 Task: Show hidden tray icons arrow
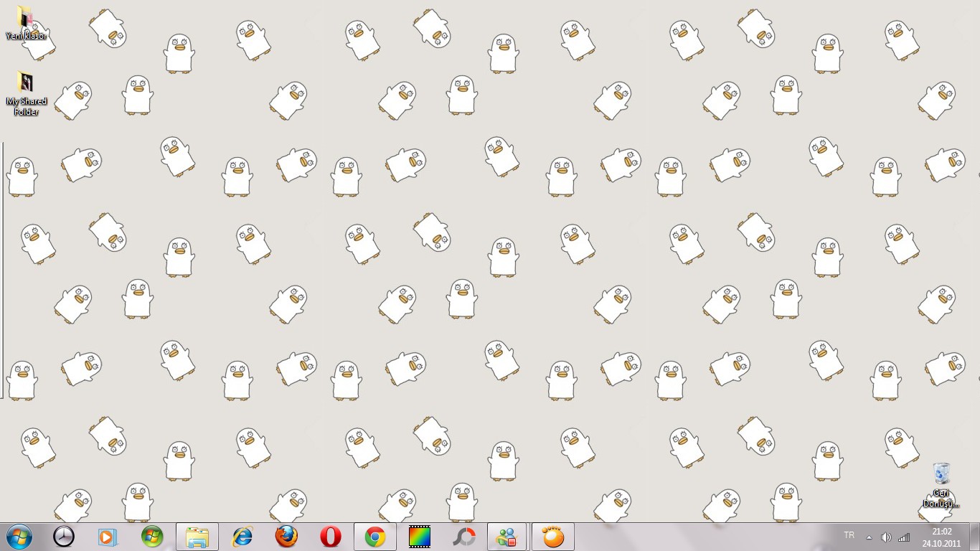(x=869, y=537)
